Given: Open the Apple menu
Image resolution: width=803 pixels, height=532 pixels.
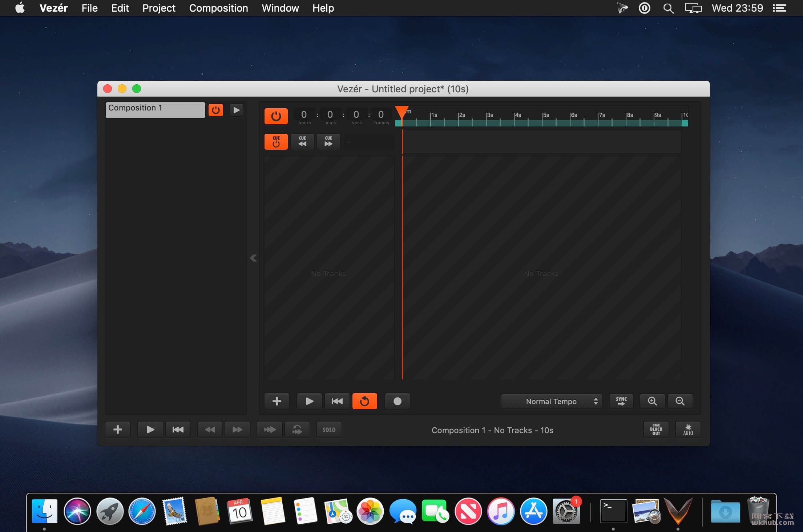Looking at the screenshot, I should point(20,8).
